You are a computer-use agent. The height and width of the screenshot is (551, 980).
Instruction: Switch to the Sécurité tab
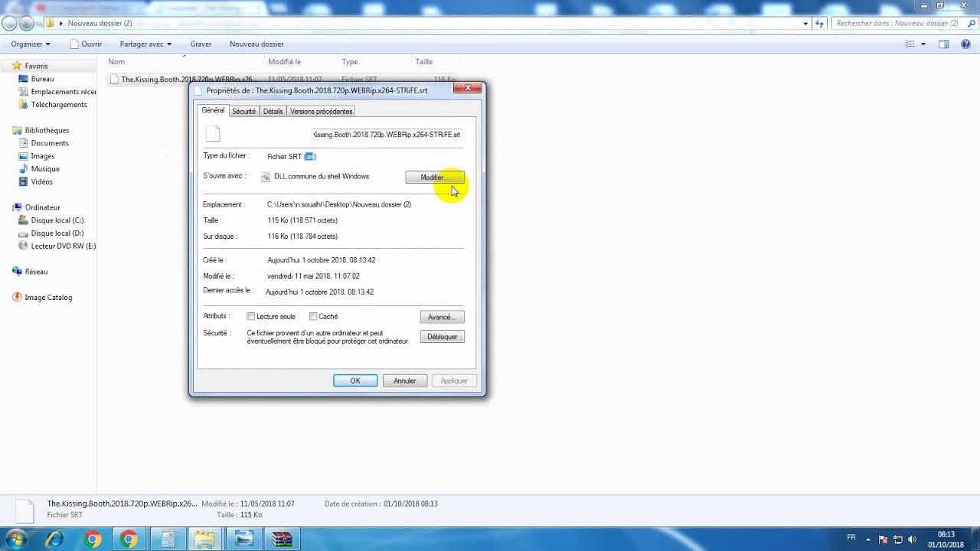point(243,112)
